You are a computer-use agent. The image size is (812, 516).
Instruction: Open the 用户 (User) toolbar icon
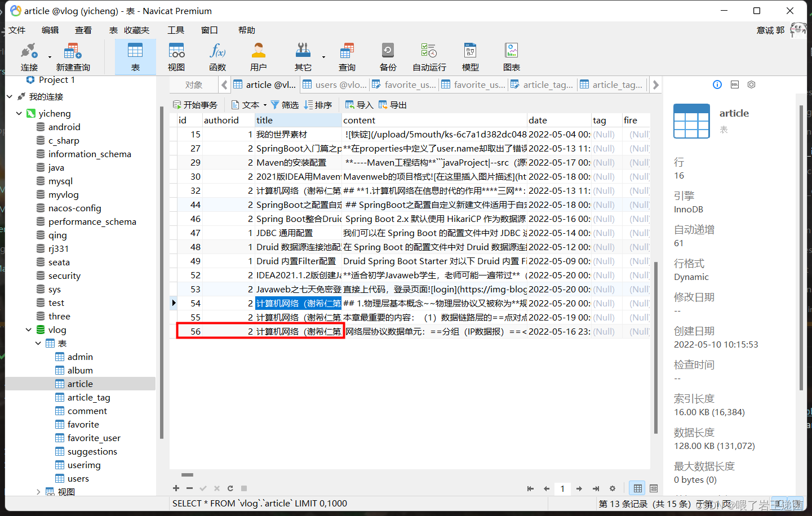click(259, 57)
